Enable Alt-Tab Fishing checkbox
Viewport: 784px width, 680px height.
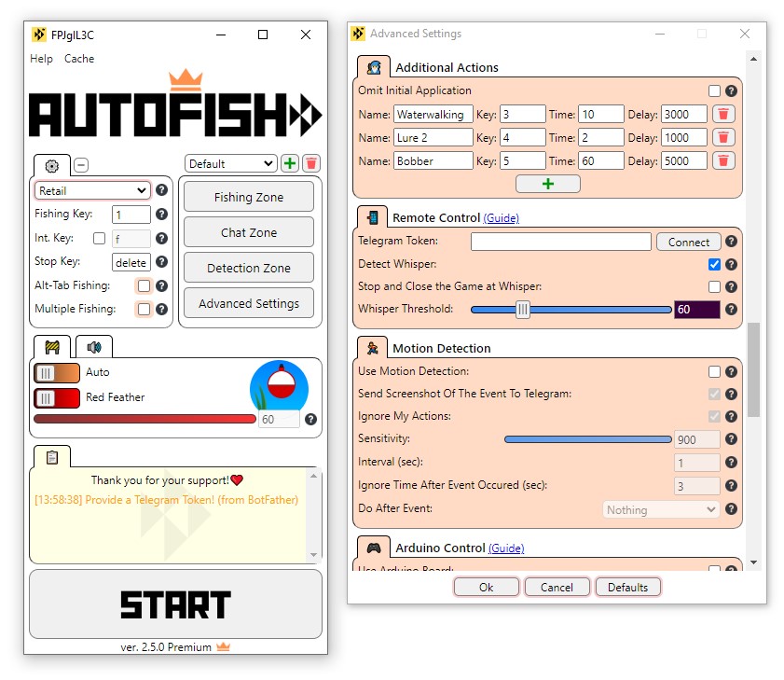coord(144,285)
